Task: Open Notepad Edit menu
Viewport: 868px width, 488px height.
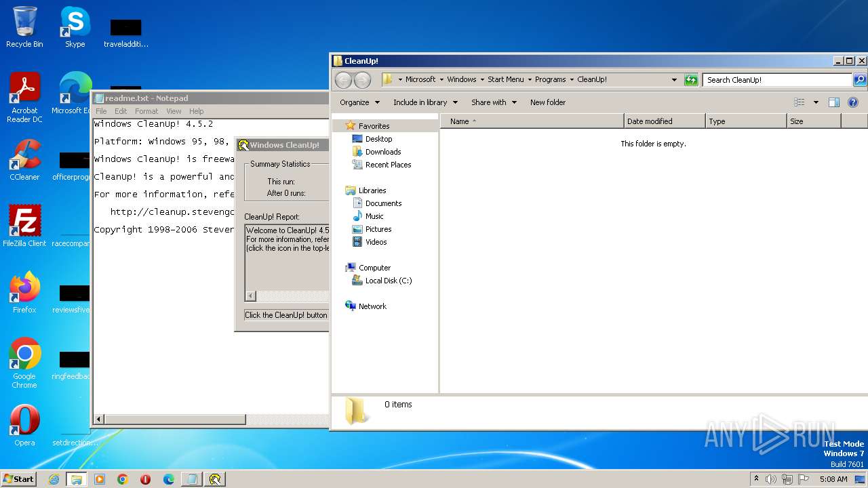Action: (121, 111)
